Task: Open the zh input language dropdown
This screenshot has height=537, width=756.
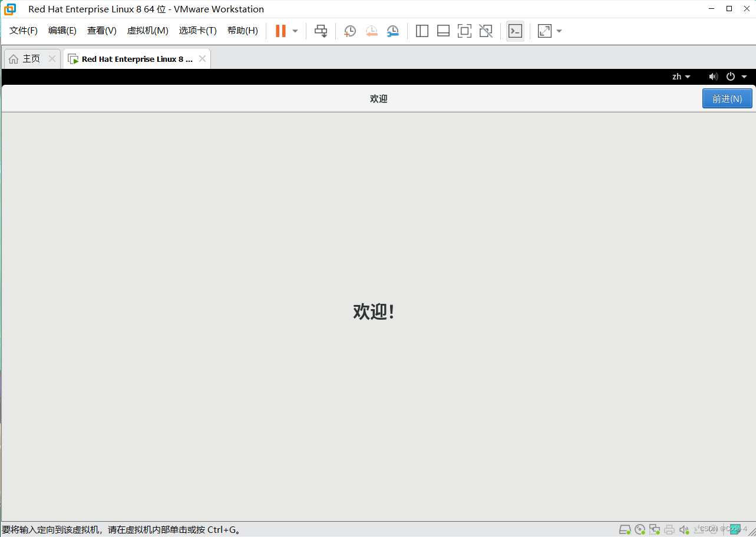Action: 681,77
